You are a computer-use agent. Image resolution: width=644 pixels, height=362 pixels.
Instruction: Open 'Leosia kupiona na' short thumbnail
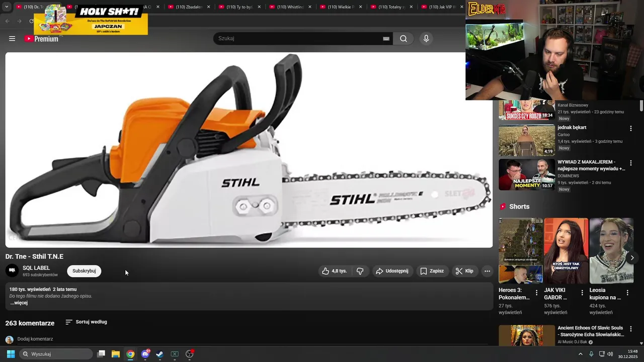[x=611, y=250]
